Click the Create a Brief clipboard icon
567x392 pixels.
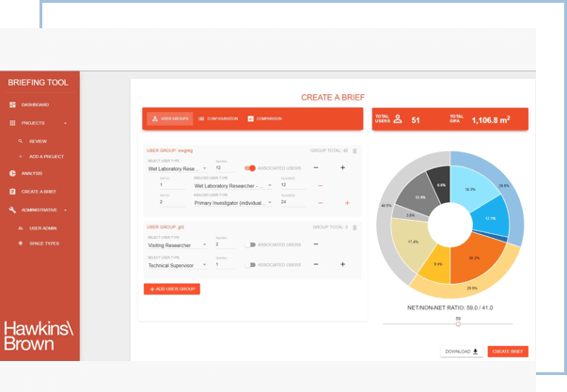(x=13, y=192)
